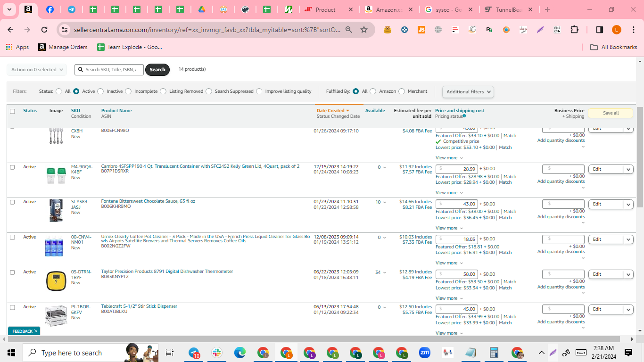Screen dimensions: 644x362
Task: Switch to the Facebook tab
Action: (x=50, y=9)
